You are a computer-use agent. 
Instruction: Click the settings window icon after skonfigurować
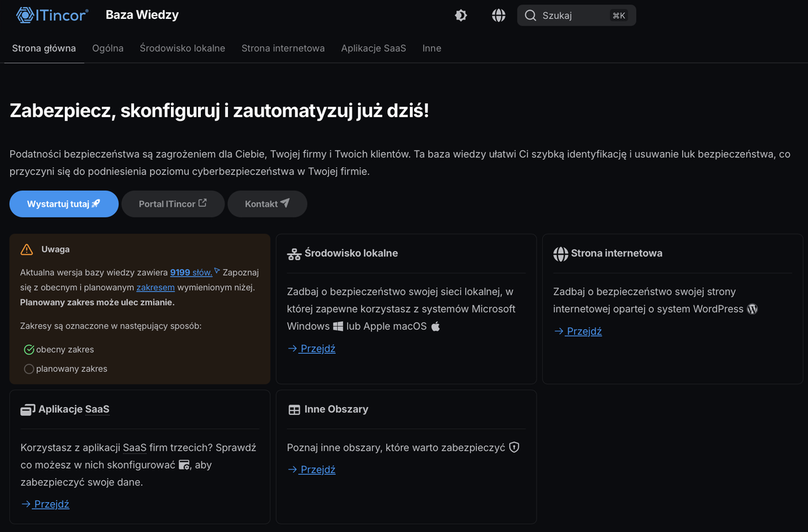pyautogui.click(x=184, y=465)
